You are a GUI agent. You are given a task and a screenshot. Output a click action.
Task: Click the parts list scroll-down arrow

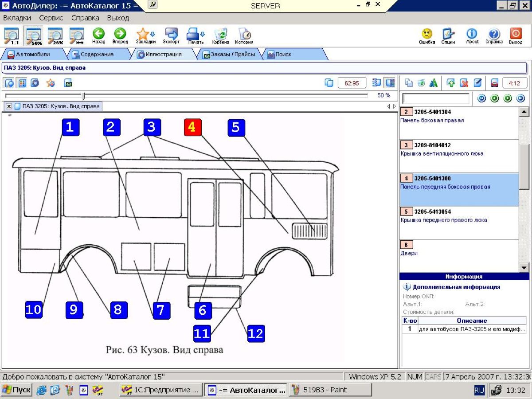tap(524, 267)
